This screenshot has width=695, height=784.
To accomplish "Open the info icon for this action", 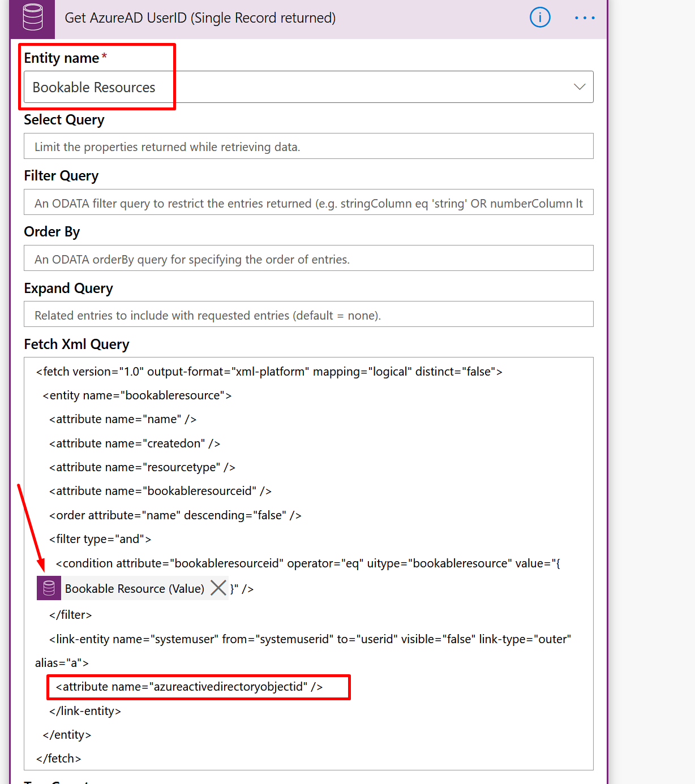I will [x=539, y=18].
